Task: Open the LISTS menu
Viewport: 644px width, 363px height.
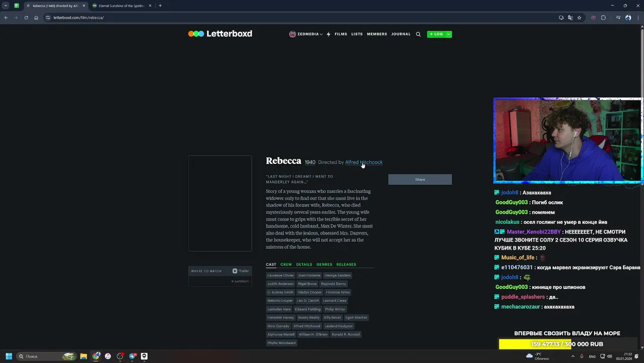Action: (357, 34)
